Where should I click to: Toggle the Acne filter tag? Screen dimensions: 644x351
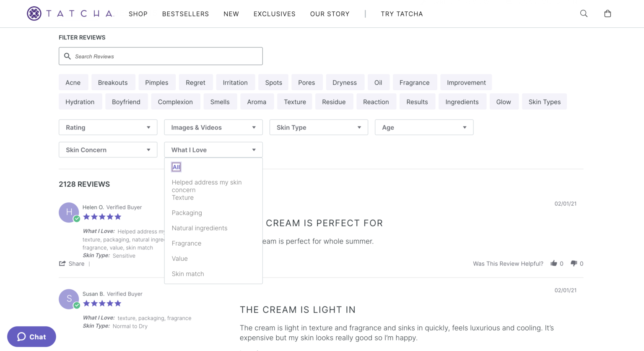click(73, 83)
